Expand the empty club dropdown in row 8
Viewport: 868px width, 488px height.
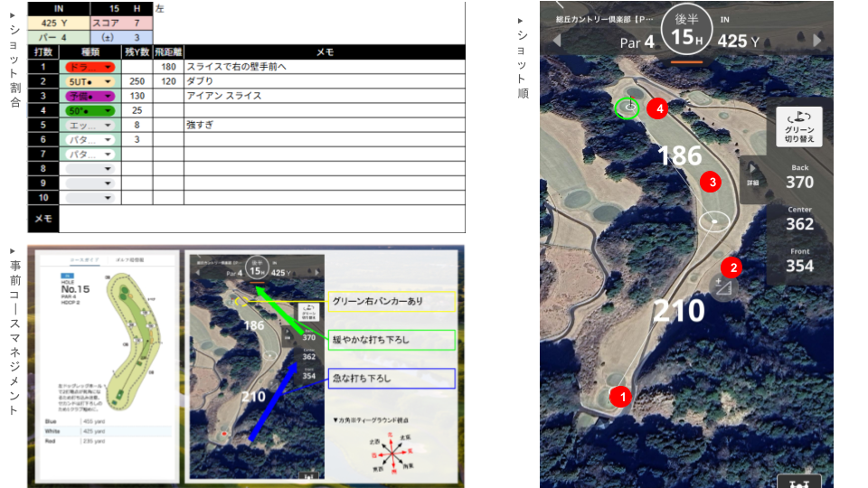coord(88,168)
